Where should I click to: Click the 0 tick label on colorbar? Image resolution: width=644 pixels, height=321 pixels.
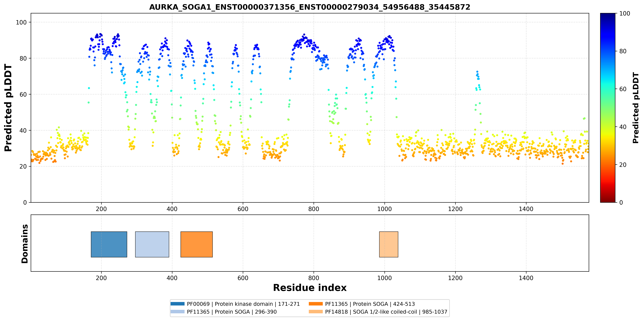click(x=621, y=203)
